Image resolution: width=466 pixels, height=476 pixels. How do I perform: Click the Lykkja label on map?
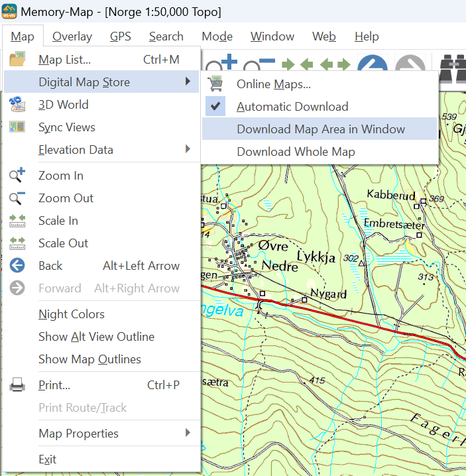(316, 257)
